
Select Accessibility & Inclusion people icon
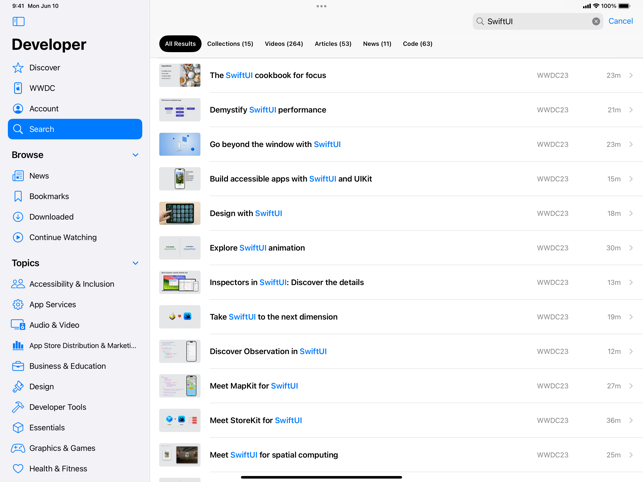18,284
